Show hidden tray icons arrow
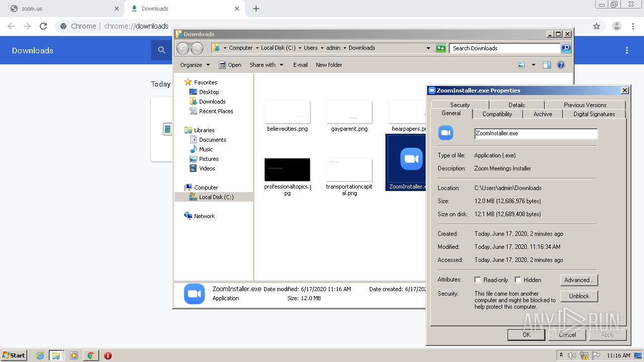This screenshot has height=362, width=644. 561,355
